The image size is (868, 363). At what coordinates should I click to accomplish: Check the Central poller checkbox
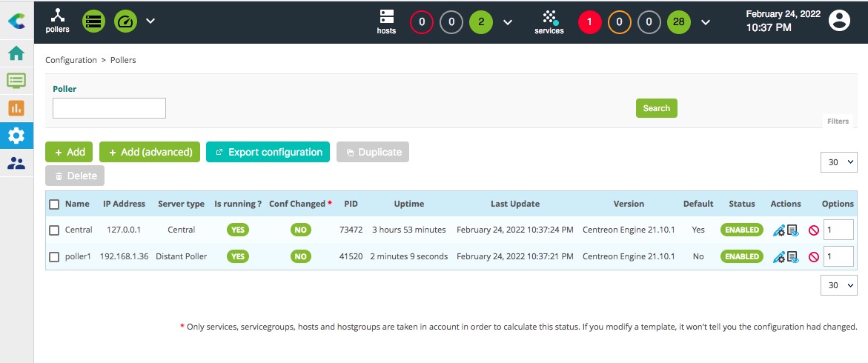54,230
